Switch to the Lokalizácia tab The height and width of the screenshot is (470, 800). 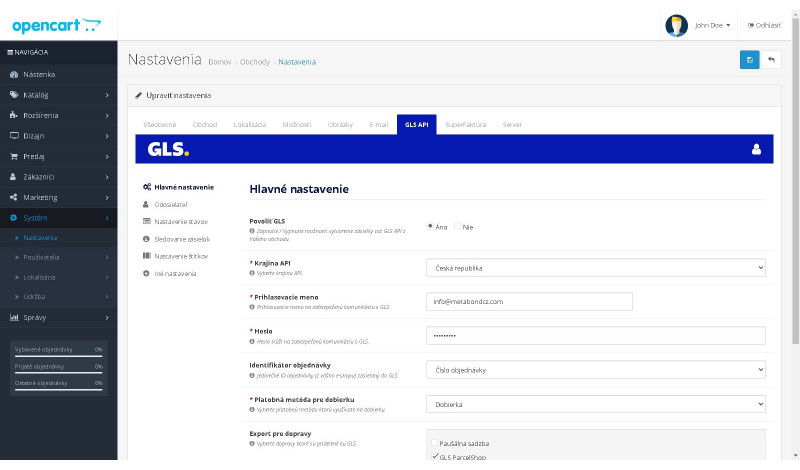(x=249, y=125)
